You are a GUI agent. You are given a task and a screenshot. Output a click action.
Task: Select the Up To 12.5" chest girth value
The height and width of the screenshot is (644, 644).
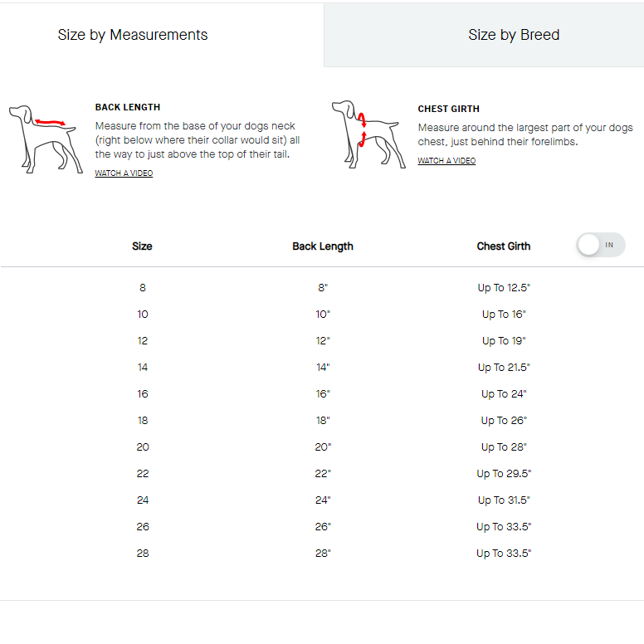click(504, 288)
